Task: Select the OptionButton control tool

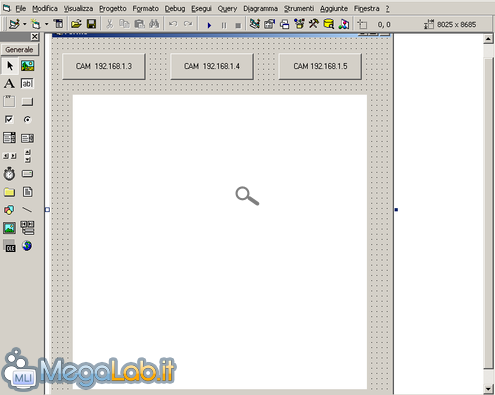Action: (27, 119)
